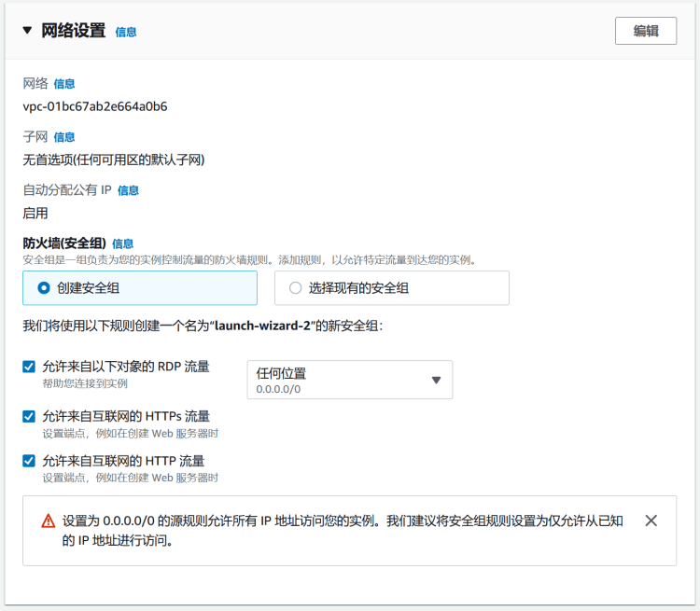Open 信息 link beside 网络设置 heading
This screenshot has width=700, height=611.
tap(126, 32)
